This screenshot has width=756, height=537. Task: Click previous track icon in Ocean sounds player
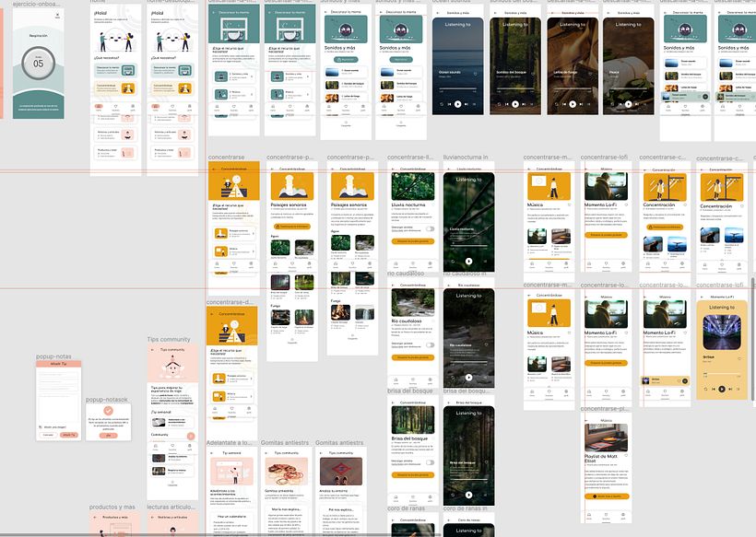(447, 104)
